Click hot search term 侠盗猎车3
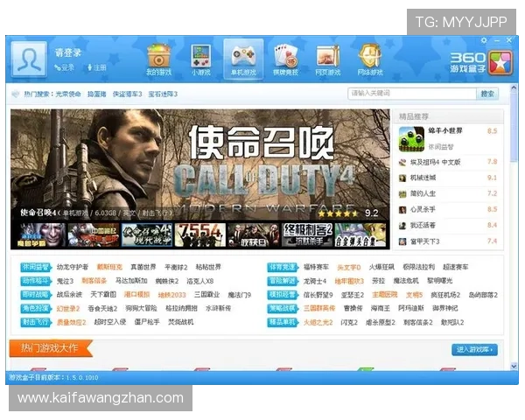This screenshot has width=525, height=420. point(128,94)
